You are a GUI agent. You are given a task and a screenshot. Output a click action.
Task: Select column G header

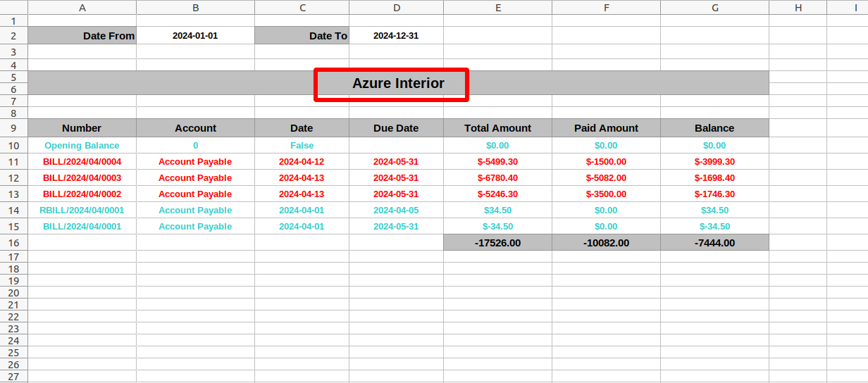(x=714, y=7)
